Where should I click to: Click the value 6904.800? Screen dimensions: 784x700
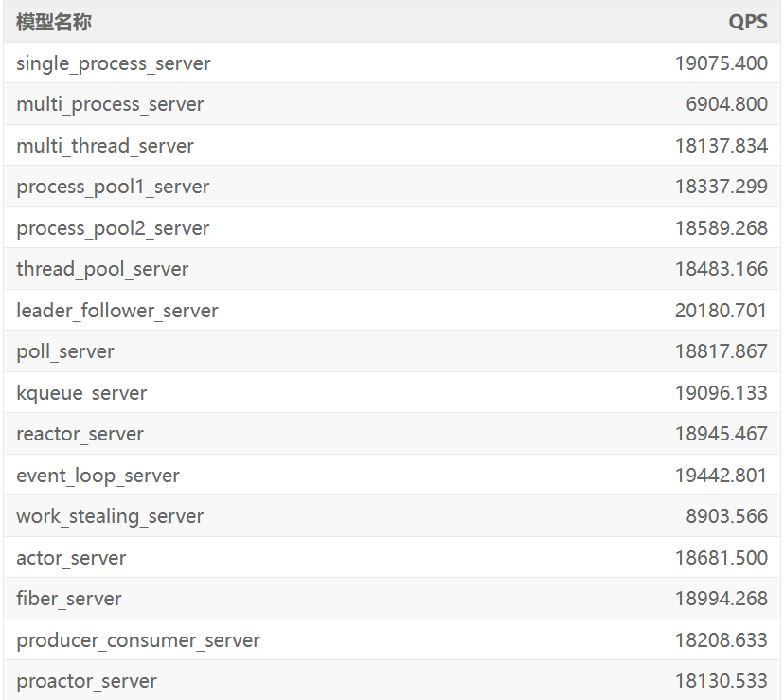726,104
